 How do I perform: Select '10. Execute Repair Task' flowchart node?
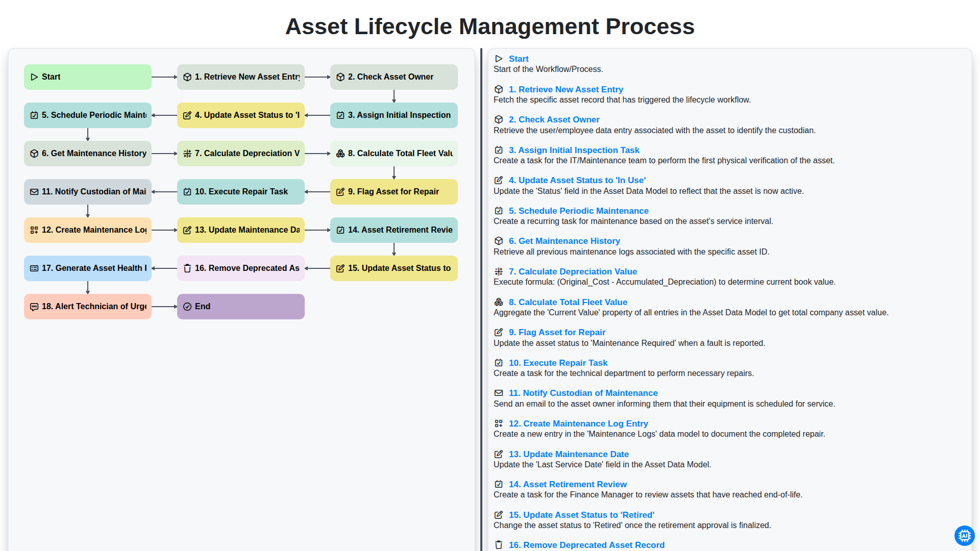(x=241, y=192)
